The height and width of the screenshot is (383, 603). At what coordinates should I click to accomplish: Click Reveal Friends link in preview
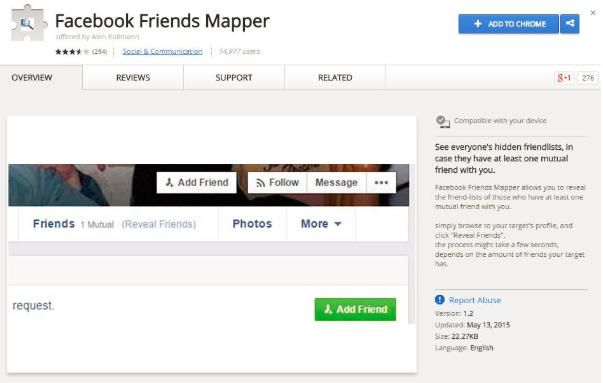pyautogui.click(x=159, y=224)
